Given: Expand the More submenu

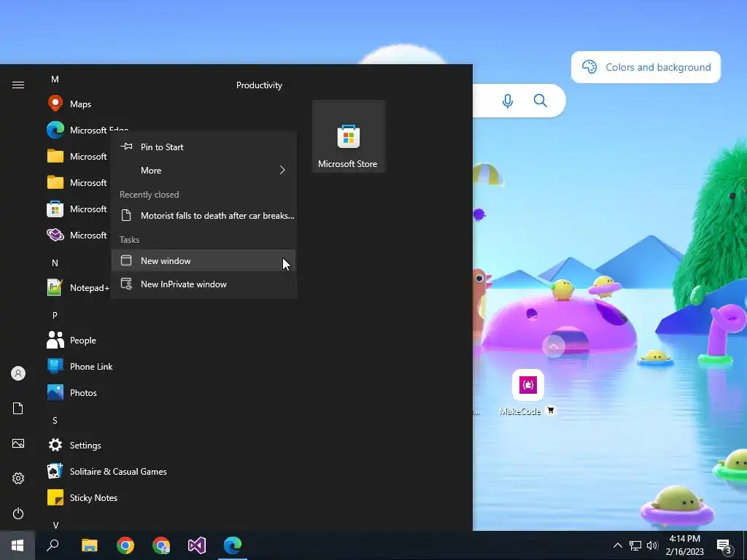Looking at the screenshot, I should 204,170.
